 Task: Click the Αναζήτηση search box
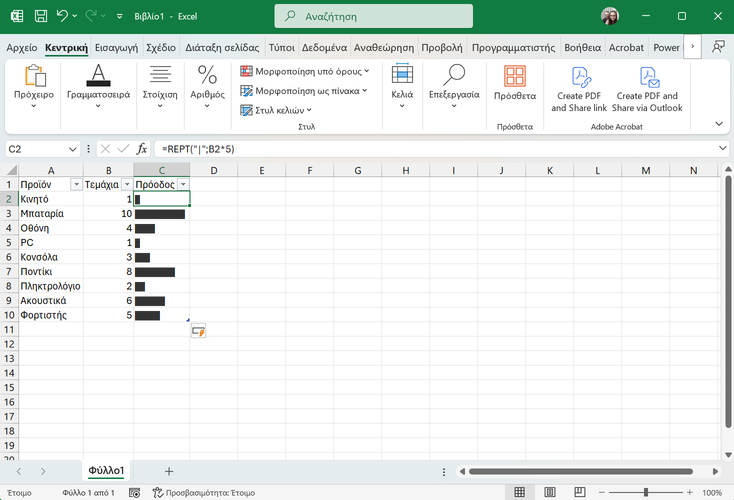pyautogui.click(x=376, y=17)
